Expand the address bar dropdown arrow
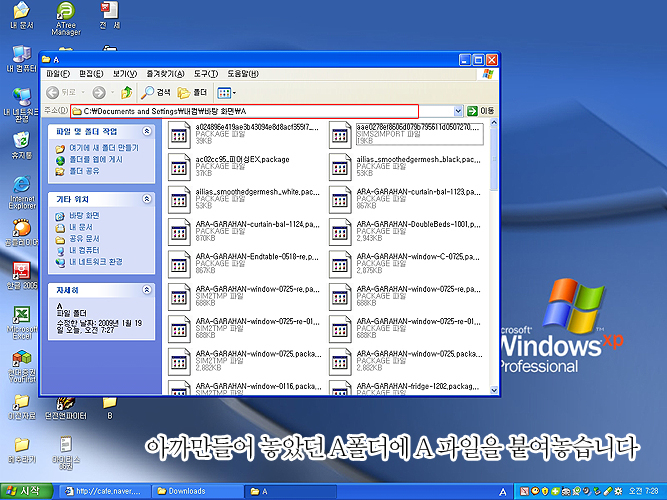The width and height of the screenshot is (667, 500). [458, 110]
